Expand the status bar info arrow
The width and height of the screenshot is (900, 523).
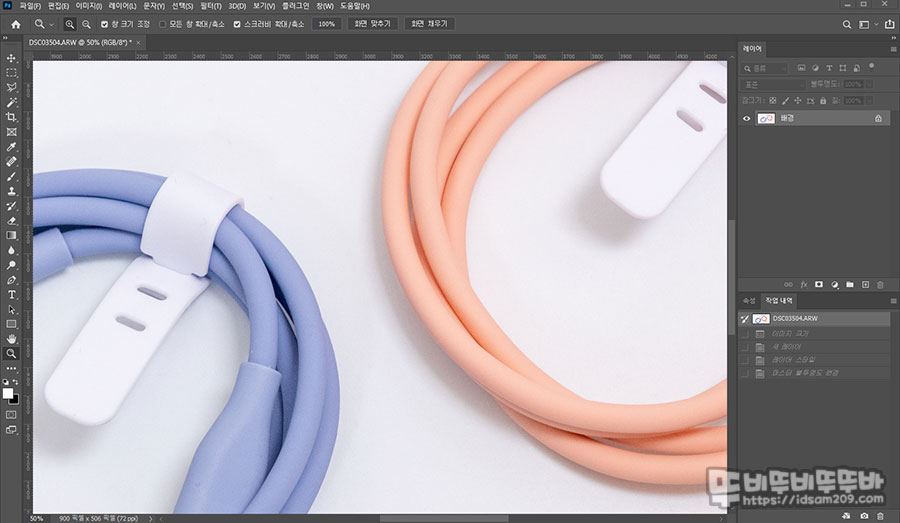[x=151, y=518]
